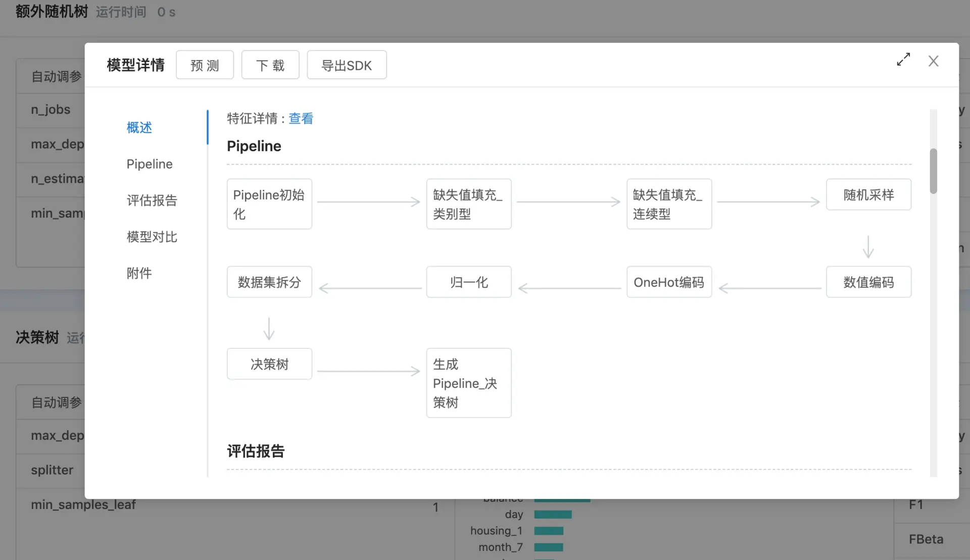Image resolution: width=970 pixels, height=560 pixels.
Task: Click the 随机采样 pipeline node
Action: pyautogui.click(x=868, y=195)
